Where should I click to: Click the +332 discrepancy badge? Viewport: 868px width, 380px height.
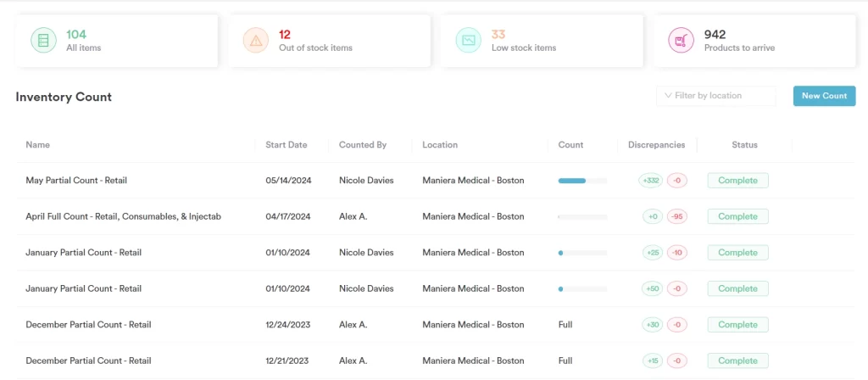click(x=651, y=181)
